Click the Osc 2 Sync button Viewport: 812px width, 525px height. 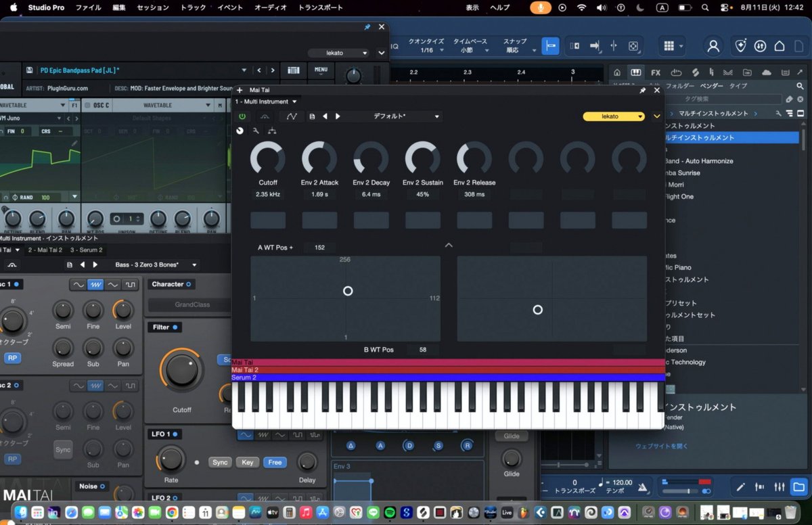[63, 449]
